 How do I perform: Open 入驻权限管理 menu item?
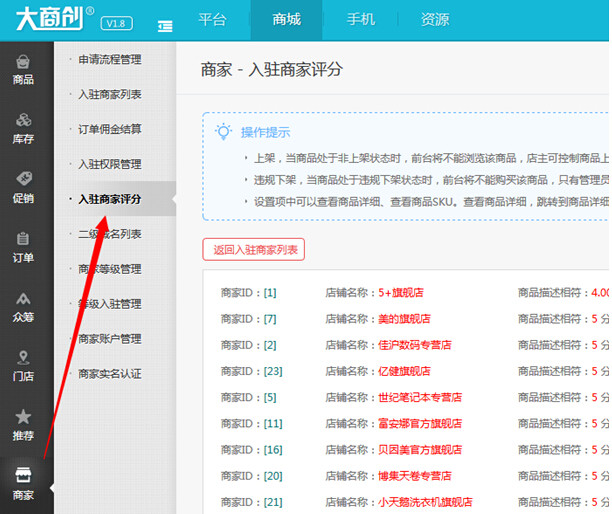(110, 164)
